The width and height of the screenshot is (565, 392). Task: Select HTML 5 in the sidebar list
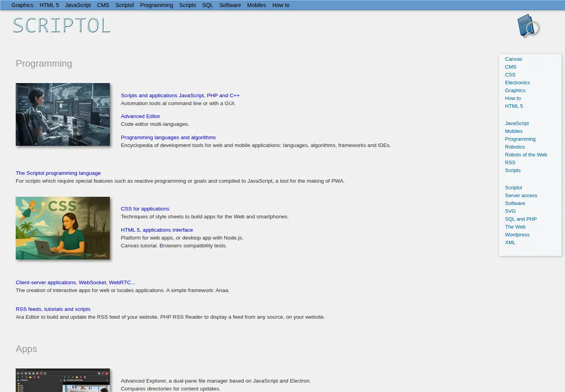514,106
